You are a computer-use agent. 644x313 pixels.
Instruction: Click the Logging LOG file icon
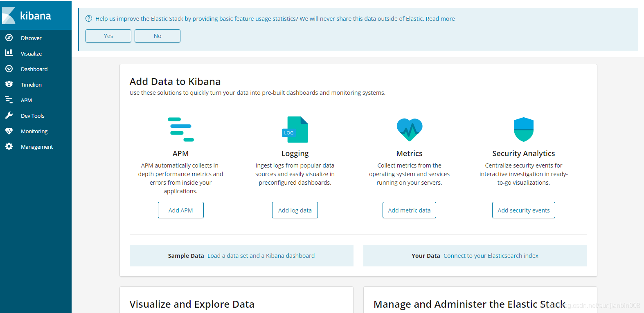pyautogui.click(x=295, y=130)
